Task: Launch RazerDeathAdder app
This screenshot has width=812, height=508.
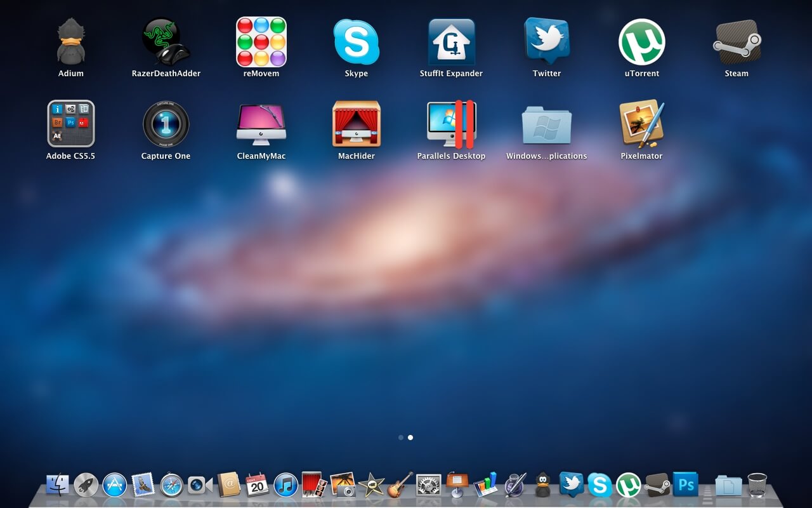Action: tap(166, 42)
